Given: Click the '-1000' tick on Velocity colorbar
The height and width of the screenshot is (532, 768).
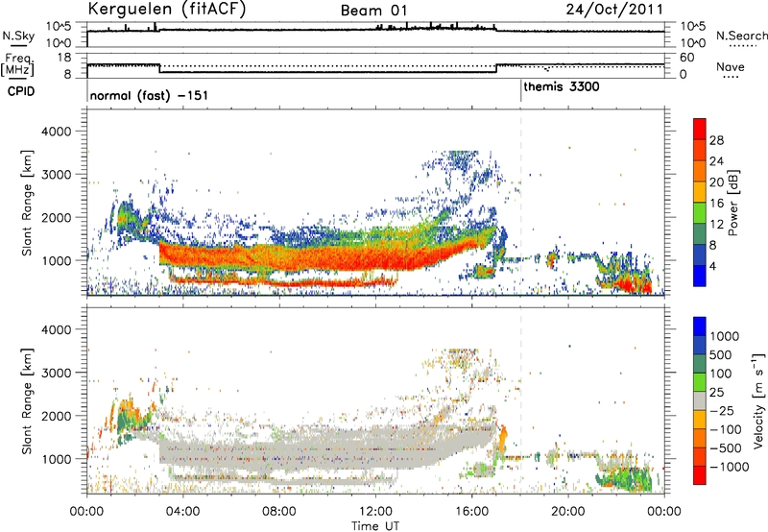Looking at the screenshot, I should point(730,467).
